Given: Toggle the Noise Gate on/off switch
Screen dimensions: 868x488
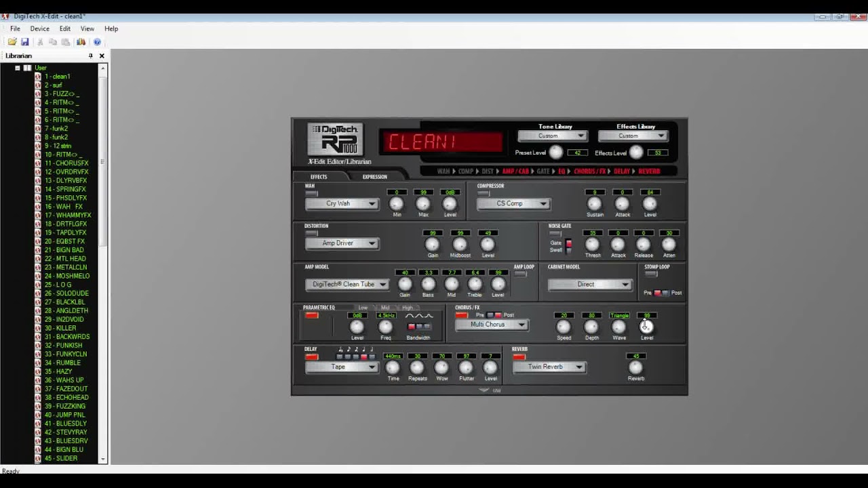Looking at the screenshot, I should (x=555, y=234).
